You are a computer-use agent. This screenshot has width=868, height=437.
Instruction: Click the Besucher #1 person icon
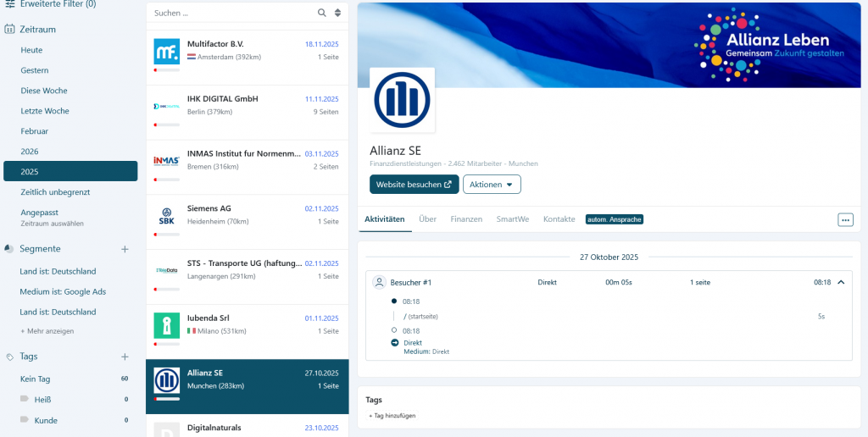point(381,282)
